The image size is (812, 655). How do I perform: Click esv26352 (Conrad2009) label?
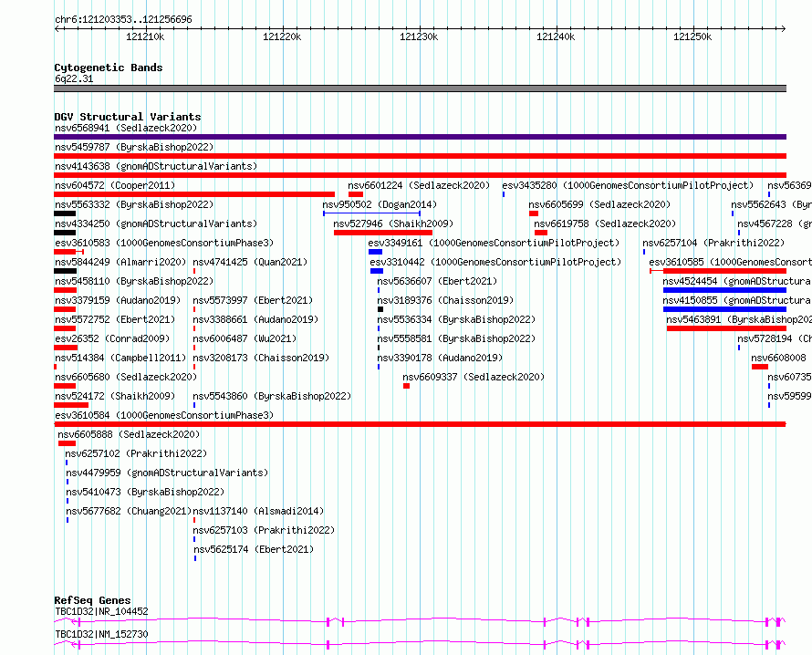pyautogui.click(x=112, y=338)
